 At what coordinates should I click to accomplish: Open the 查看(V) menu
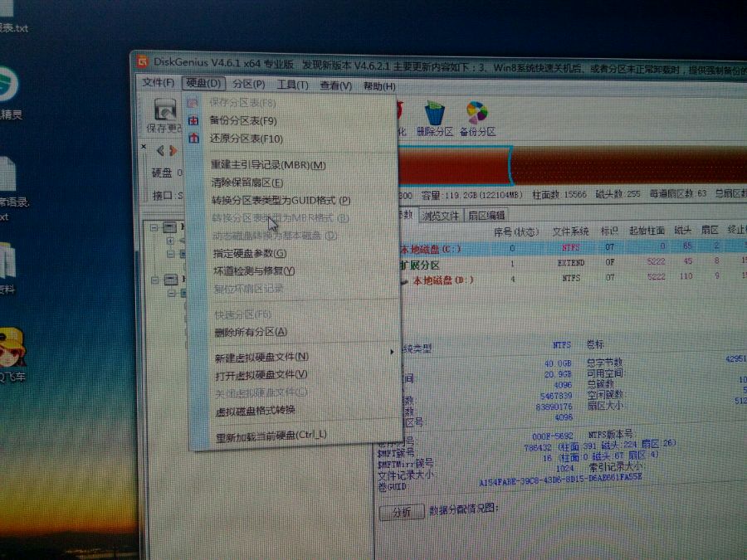336,85
